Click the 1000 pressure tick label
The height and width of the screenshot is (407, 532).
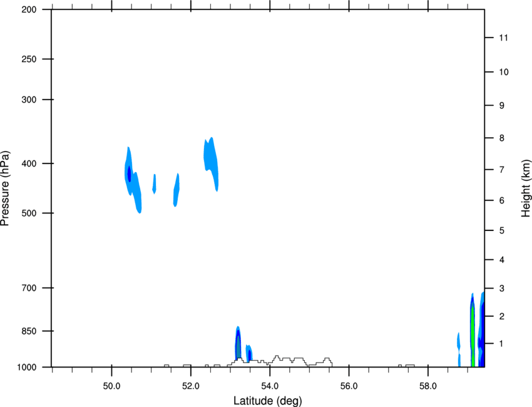tap(27, 368)
